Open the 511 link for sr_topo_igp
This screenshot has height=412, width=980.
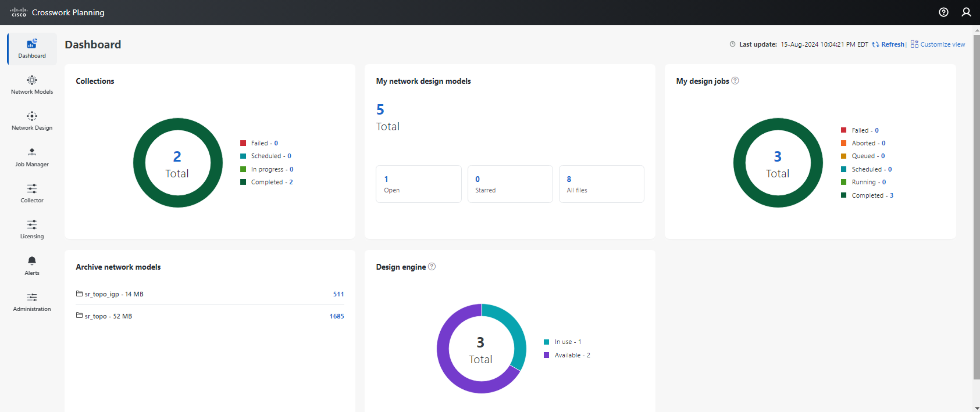tap(338, 294)
